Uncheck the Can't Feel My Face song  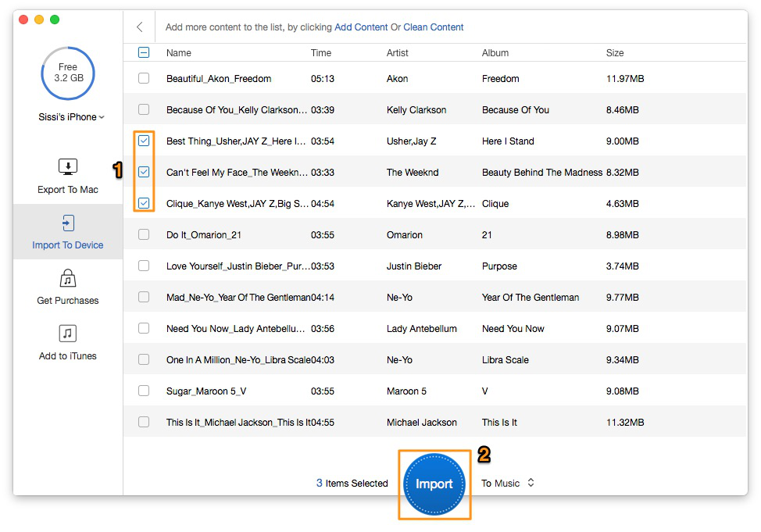(144, 173)
